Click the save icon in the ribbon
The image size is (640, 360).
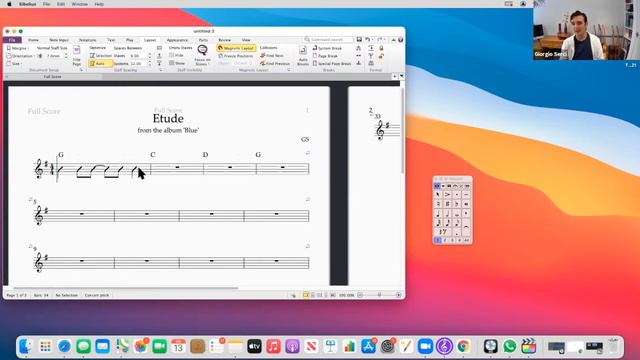click(x=359, y=40)
